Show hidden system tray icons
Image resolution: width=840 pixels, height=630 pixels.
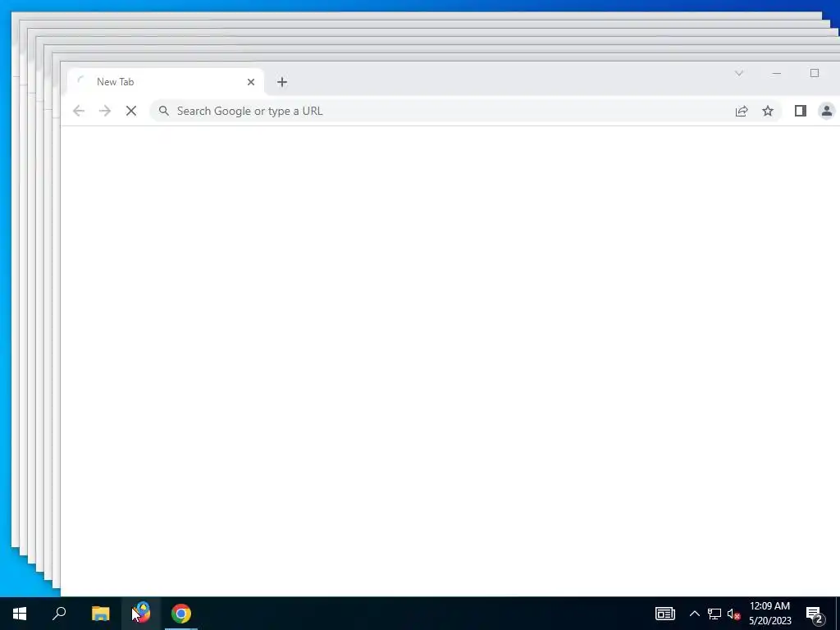[694, 614]
